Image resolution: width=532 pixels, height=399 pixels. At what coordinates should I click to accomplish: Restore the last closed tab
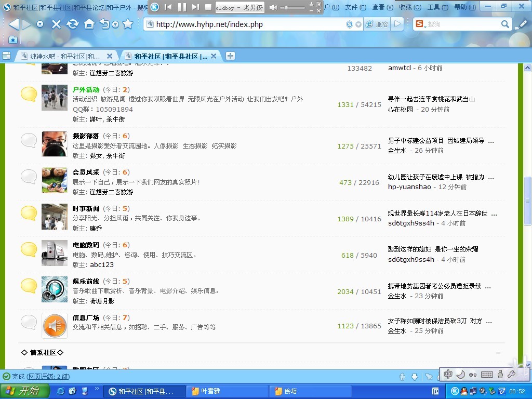click(x=105, y=24)
